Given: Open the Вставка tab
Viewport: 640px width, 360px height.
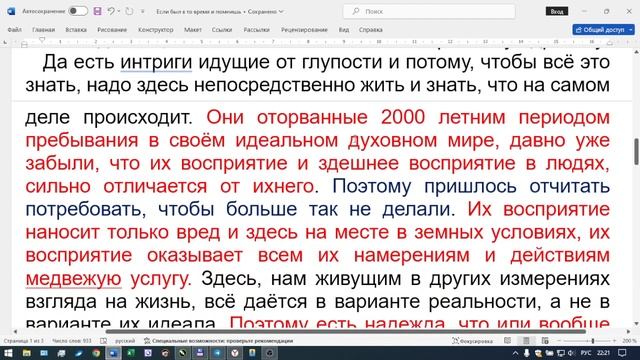Looking at the screenshot, I should point(76,30).
